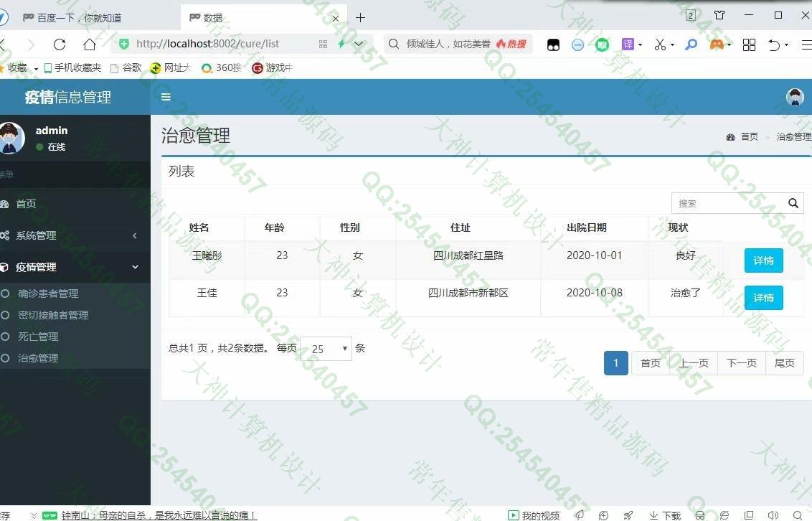Open the 下载 download icon in status bar
The width and height of the screenshot is (812, 521).
pos(665,515)
